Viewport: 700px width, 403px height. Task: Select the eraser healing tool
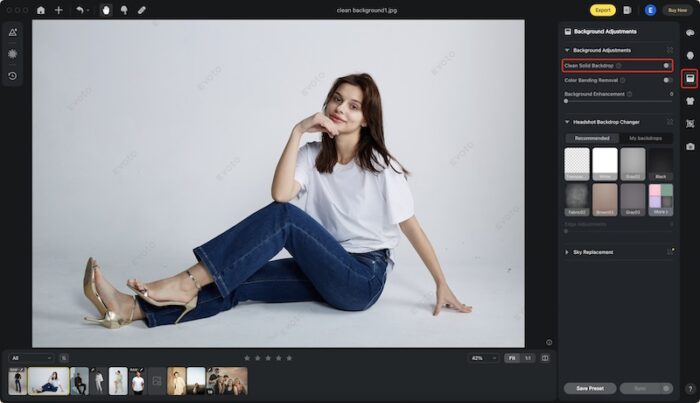tap(142, 10)
